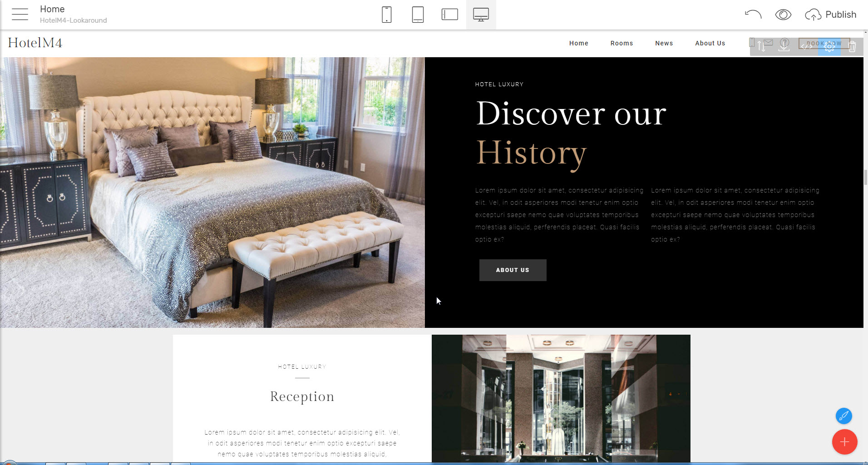Open block code editor
868x465 pixels.
click(x=807, y=46)
